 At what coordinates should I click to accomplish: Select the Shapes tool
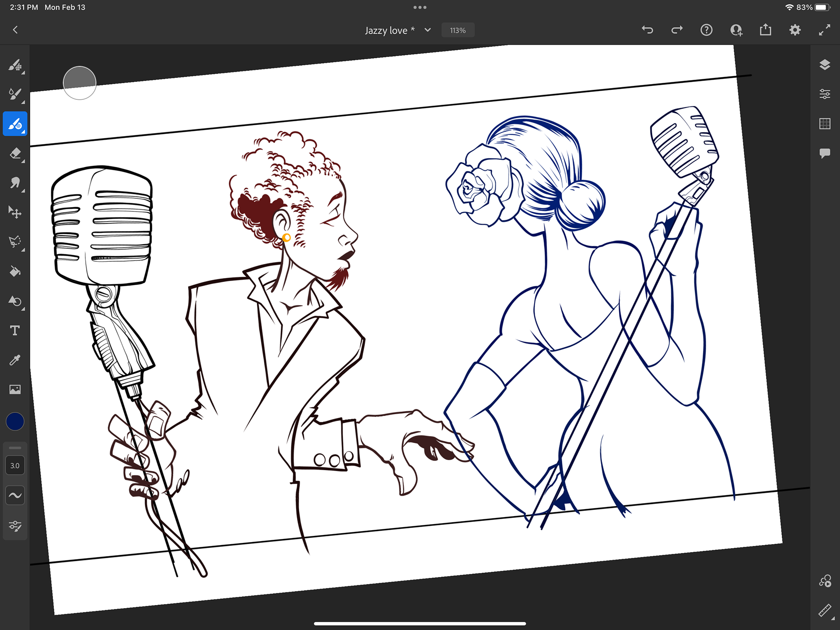pos(15,301)
